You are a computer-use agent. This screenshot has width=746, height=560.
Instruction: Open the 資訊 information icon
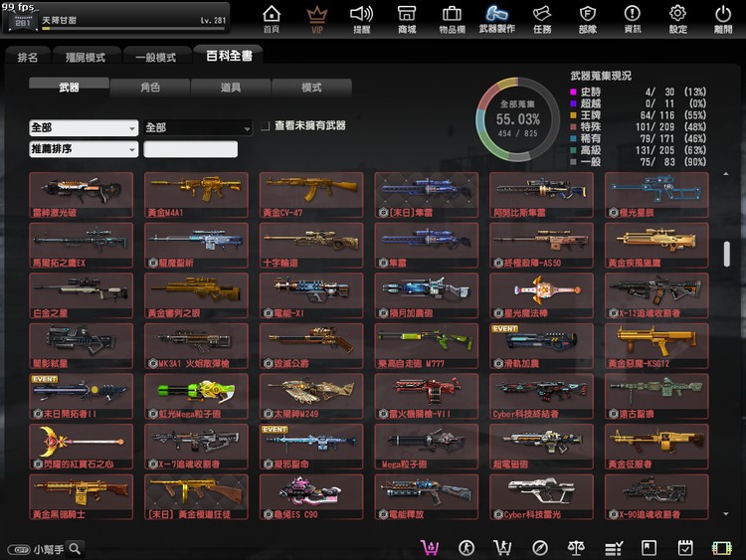[633, 19]
